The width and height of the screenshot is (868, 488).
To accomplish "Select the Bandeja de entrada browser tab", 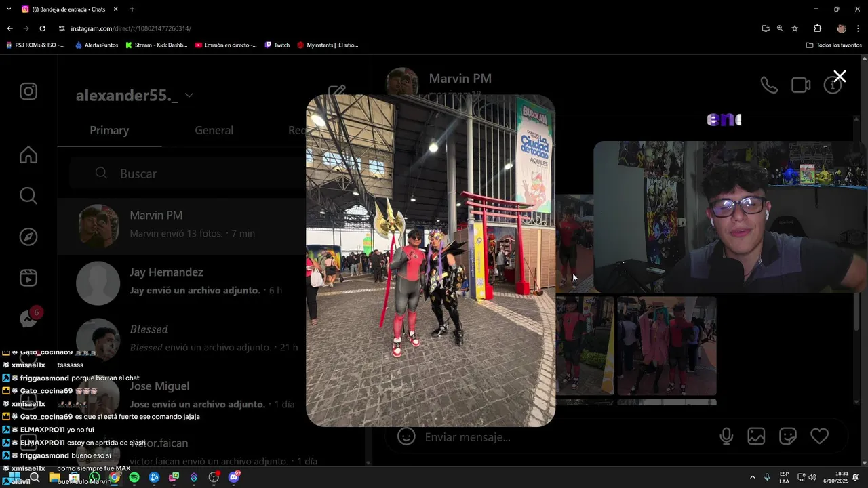I will [x=68, y=9].
